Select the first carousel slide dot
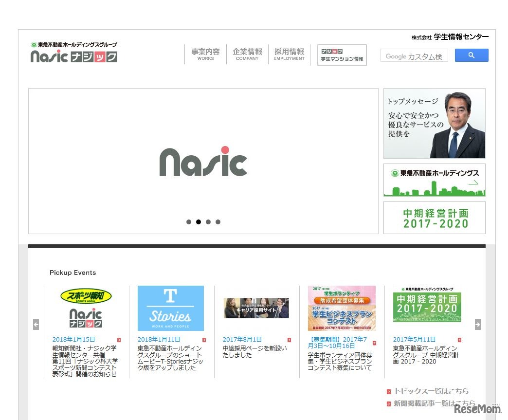Image resolution: width=508 pixels, height=420 pixels. [x=189, y=222]
